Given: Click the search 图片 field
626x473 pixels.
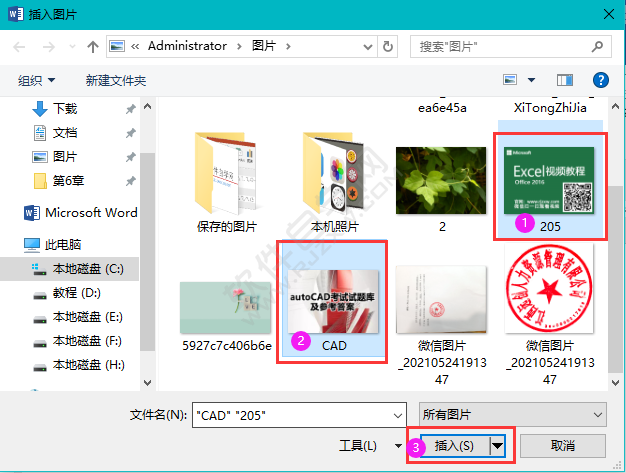Looking at the screenshot, I should point(511,47).
